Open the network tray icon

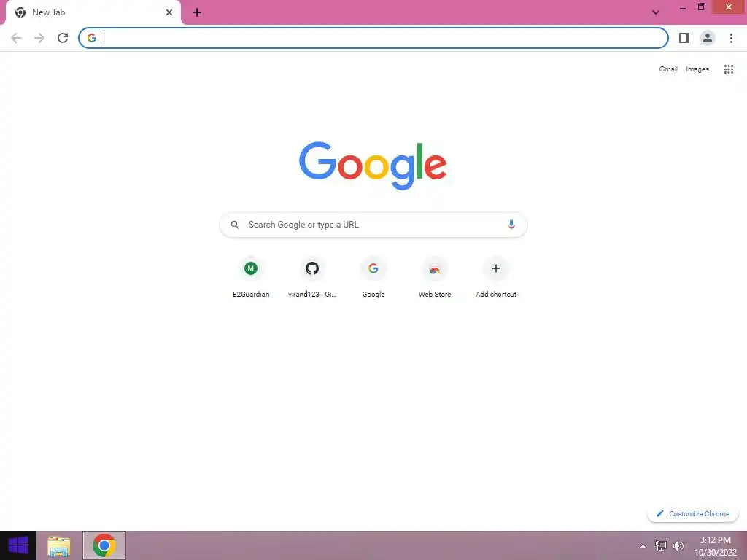(661, 546)
